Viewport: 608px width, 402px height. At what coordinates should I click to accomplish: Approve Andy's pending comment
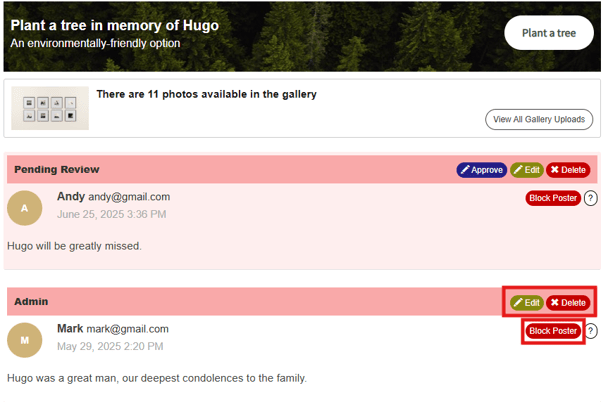[482, 170]
